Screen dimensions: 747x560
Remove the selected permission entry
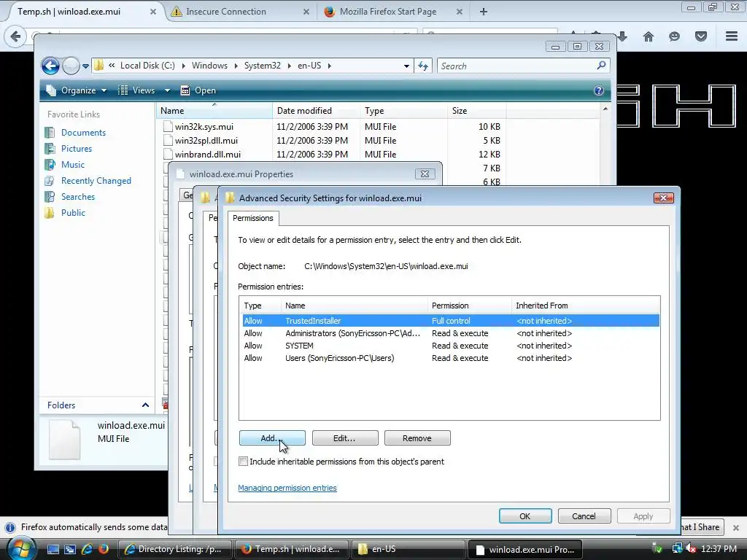pos(417,438)
